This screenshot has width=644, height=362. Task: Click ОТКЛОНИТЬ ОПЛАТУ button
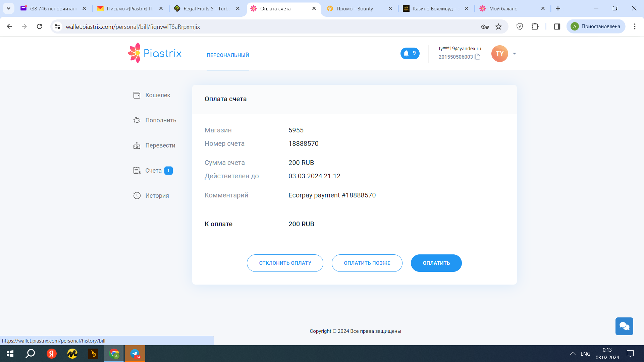[x=285, y=263]
